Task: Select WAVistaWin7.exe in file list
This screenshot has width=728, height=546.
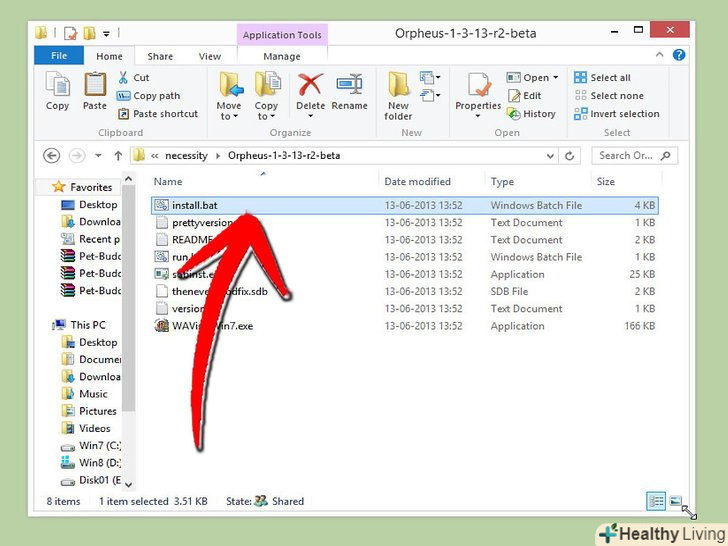Action: [211, 326]
